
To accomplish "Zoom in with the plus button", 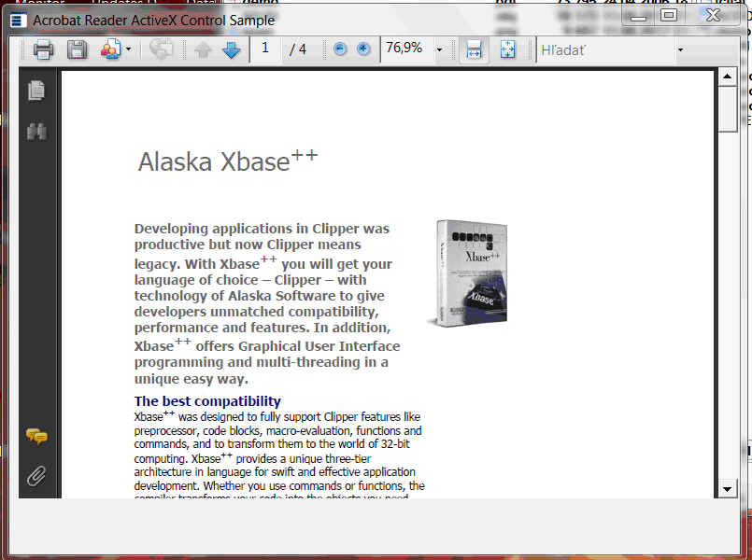I will pos(363,49).
